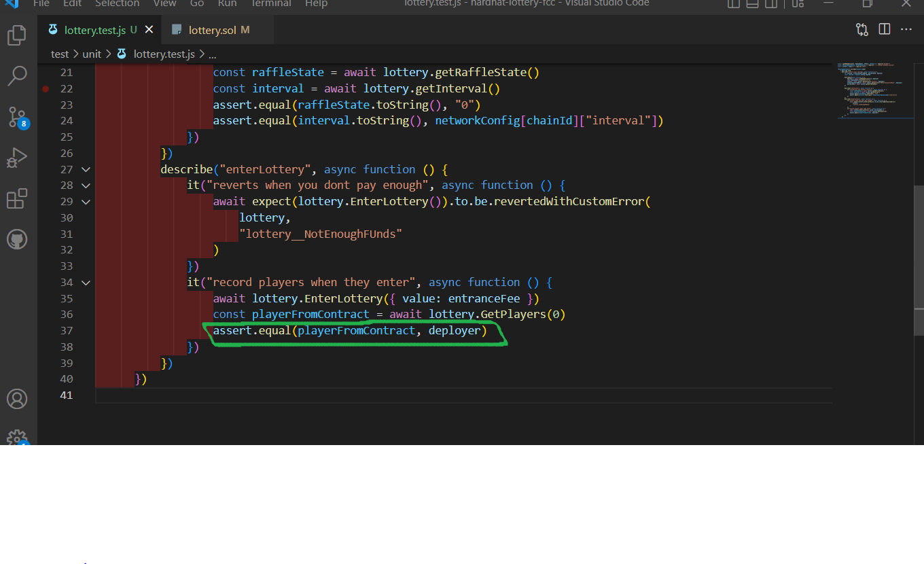This screenshot has width=924, height=564.
Task: Click the file icon on lottery.sol tab
Action: [x=177, y=30]
